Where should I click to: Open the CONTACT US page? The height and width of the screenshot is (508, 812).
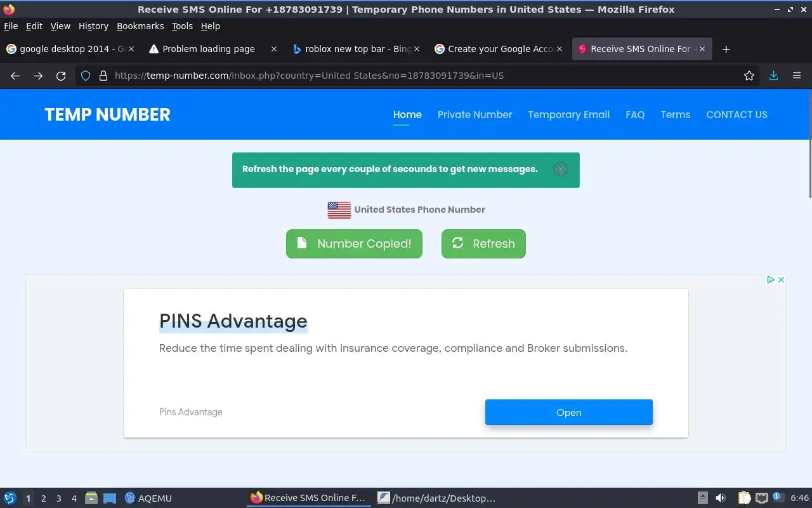pyautogui.click(x=737, y=115)
